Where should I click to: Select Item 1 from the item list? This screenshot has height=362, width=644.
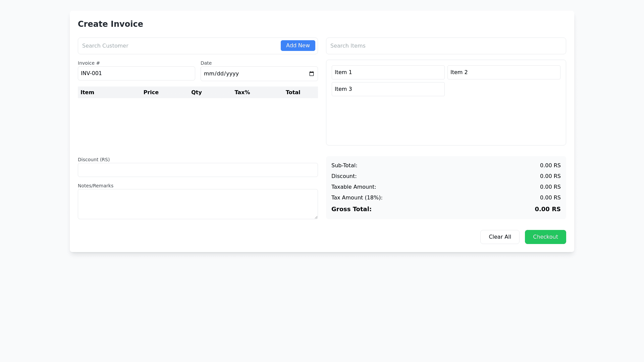388,72
